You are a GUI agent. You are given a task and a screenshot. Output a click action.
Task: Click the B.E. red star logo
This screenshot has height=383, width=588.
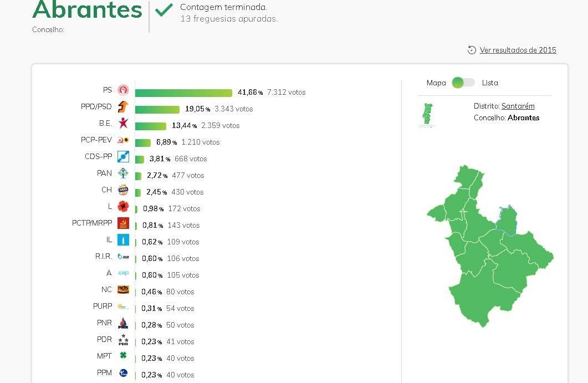click(x=123, y=124)
